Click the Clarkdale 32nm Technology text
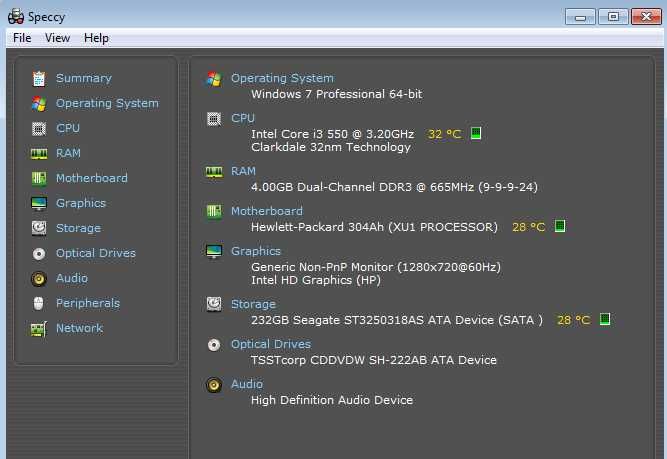667x459 pixels. pos(331,147)
